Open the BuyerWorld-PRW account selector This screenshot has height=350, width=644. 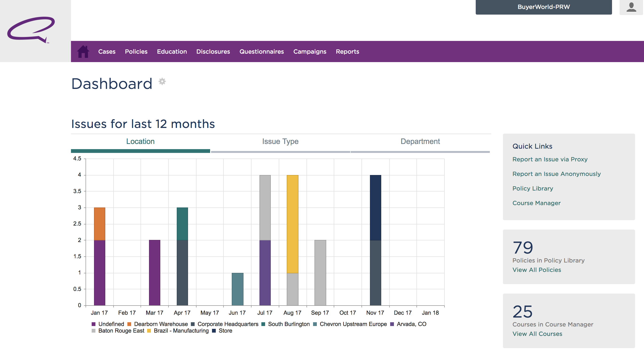click(x=543, y=7)
